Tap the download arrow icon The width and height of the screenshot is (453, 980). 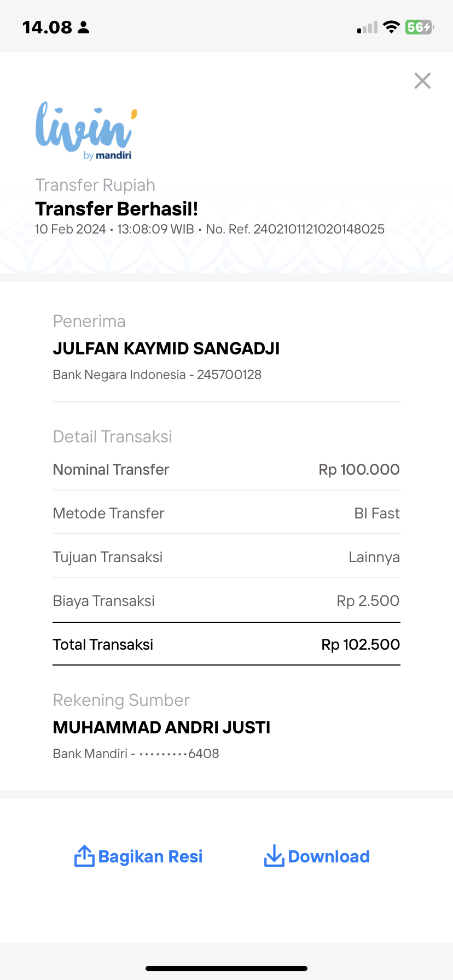[x=274, y=856]
